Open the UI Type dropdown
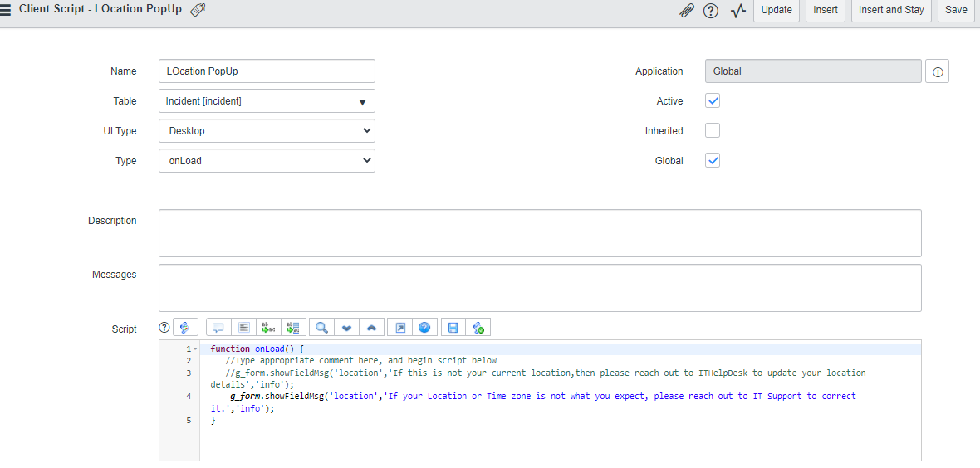980x468 pixels. 267,130
